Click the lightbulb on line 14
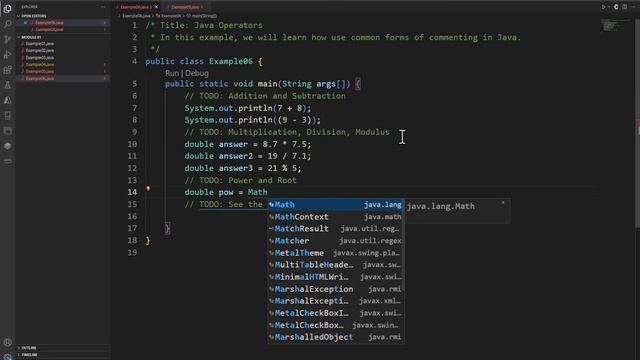This screenshot has width=640, height=360. click(x=148, y=189)
